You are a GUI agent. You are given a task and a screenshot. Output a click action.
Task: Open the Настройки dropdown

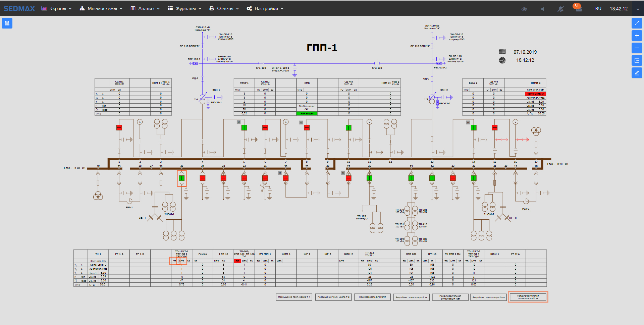click(265, 8)
